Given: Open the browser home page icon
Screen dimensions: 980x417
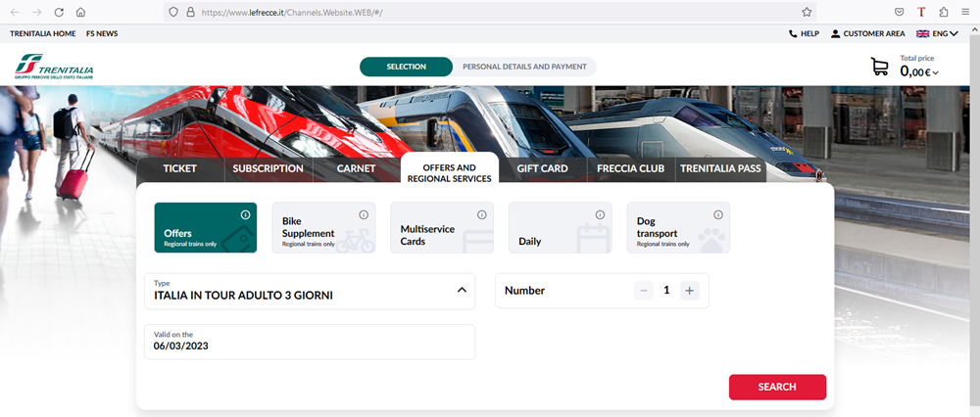Looking at the screenshot, I should pyautogui.click(x=80, y=12).
